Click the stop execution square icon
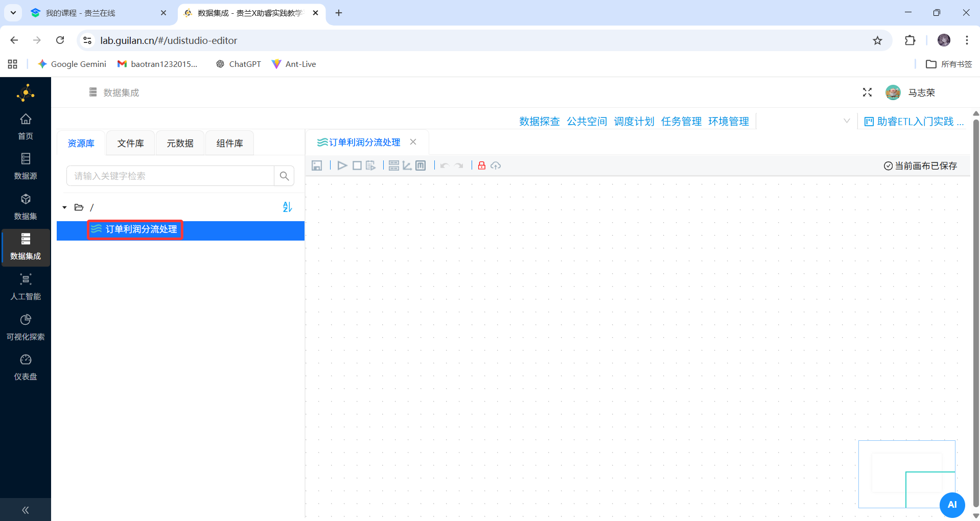The width and height of the screenshot is (980, 521). [x=357, y=165]
